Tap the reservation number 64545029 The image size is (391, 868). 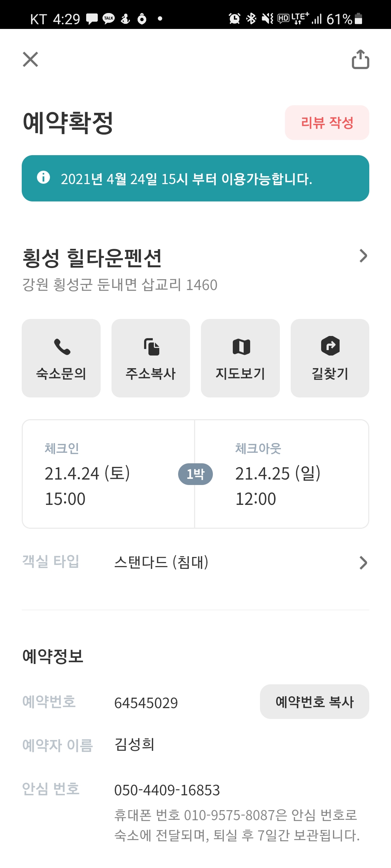[x=146, y=703]
